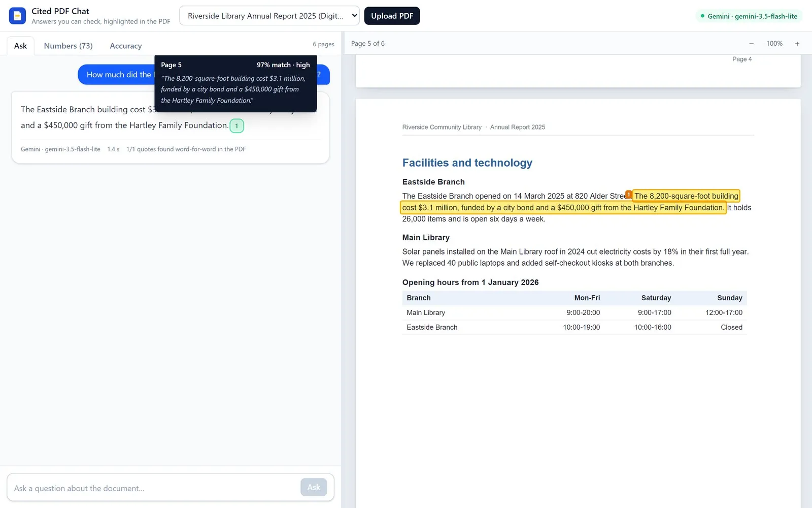Image resolution: width=812 pixels, height=508 pixels.
Task: Click the 10:00-19:00 hours cell
Action: click(582, 327)
